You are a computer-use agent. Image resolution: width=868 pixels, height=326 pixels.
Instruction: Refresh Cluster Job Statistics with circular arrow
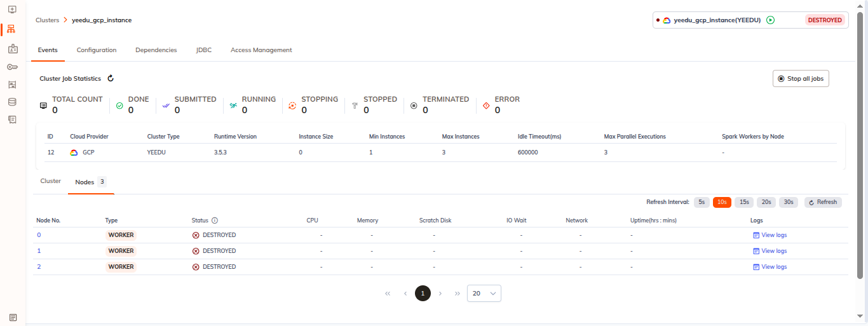pyautogui.click(x=111, y=79)
